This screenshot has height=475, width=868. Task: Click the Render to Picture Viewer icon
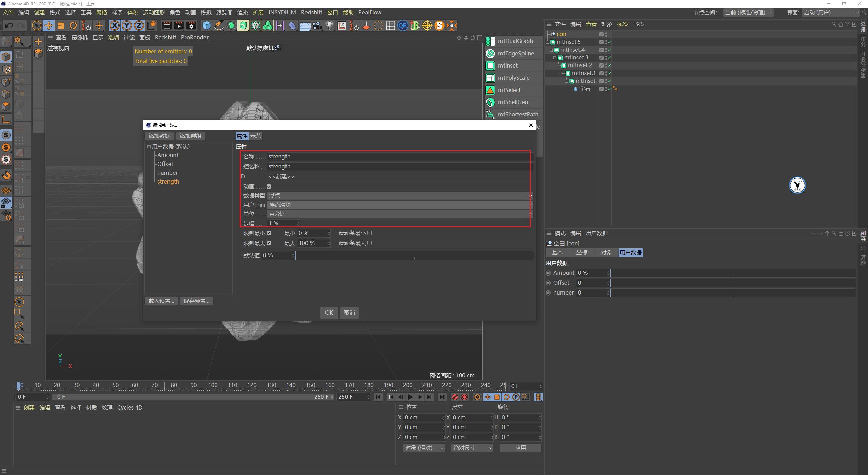pos(179,25)
